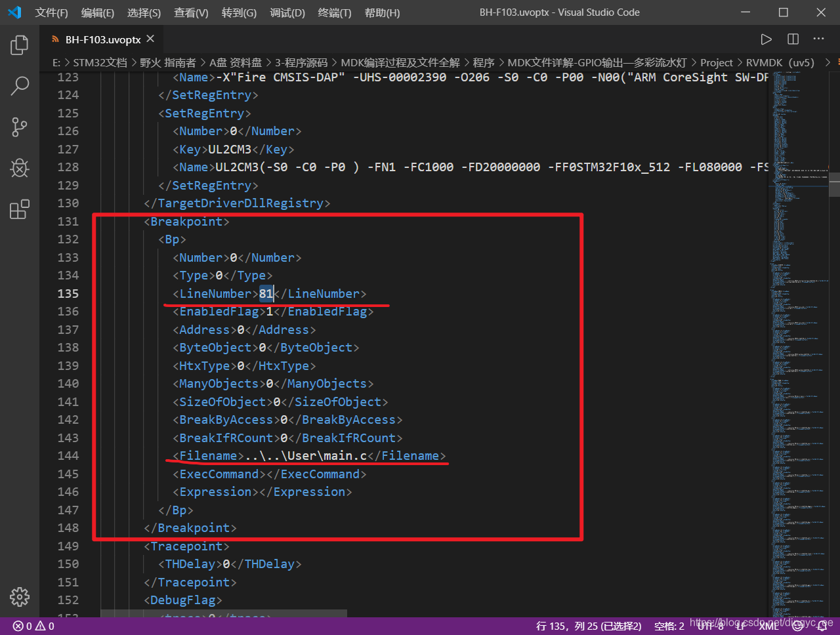The width and height of the screenshot is (840, 635).
Task: Open the editor More Actions ellipsis
Action: point(818,39)
